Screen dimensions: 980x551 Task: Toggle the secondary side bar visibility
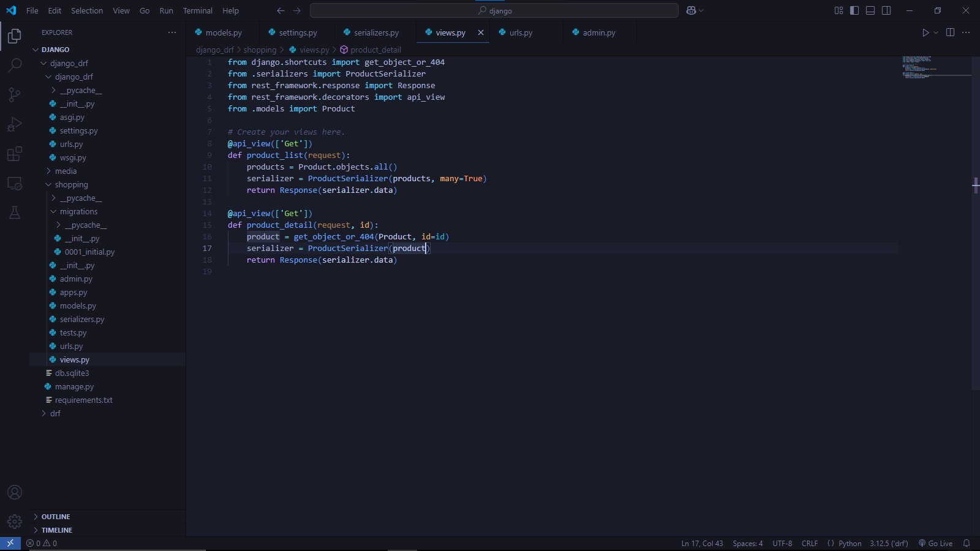coord(886,10)
